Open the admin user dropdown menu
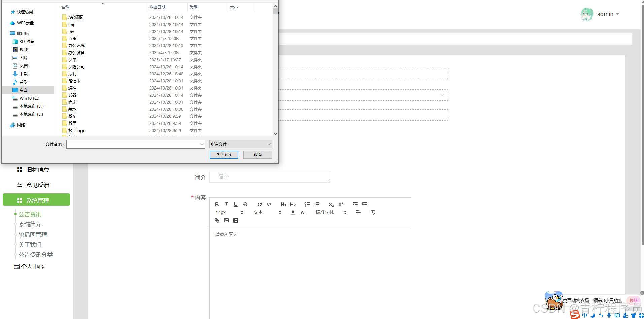 600,14
